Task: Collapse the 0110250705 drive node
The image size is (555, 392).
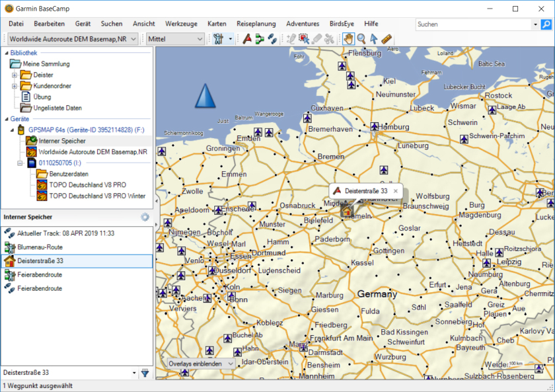Action: click(x=20, y=163)
